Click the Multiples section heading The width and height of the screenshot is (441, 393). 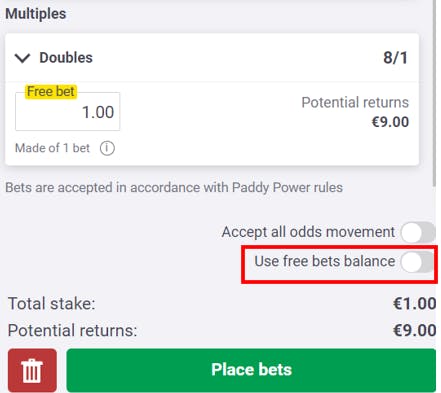[36, 14]
